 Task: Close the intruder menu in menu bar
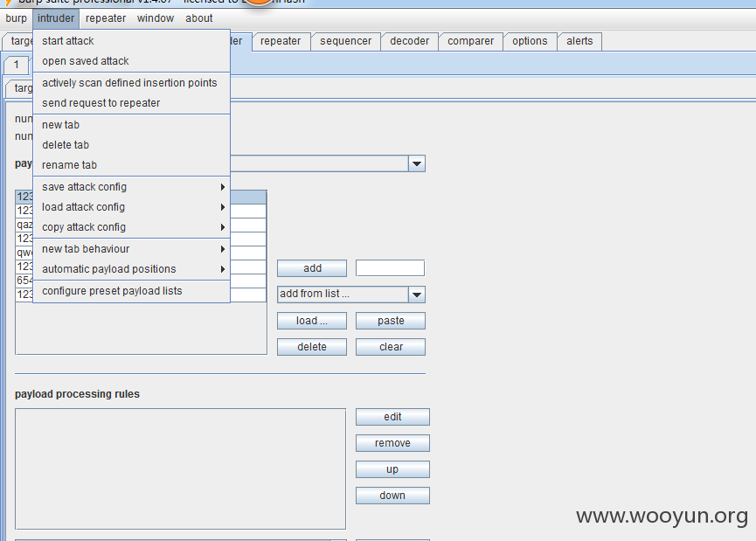pyautogui.click(x=56, y=18)
